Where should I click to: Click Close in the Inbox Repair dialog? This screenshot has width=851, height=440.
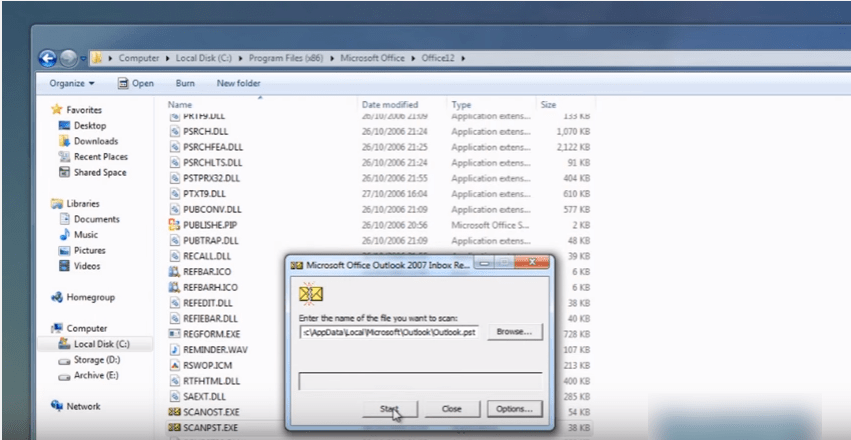click(x=452, y=409)
